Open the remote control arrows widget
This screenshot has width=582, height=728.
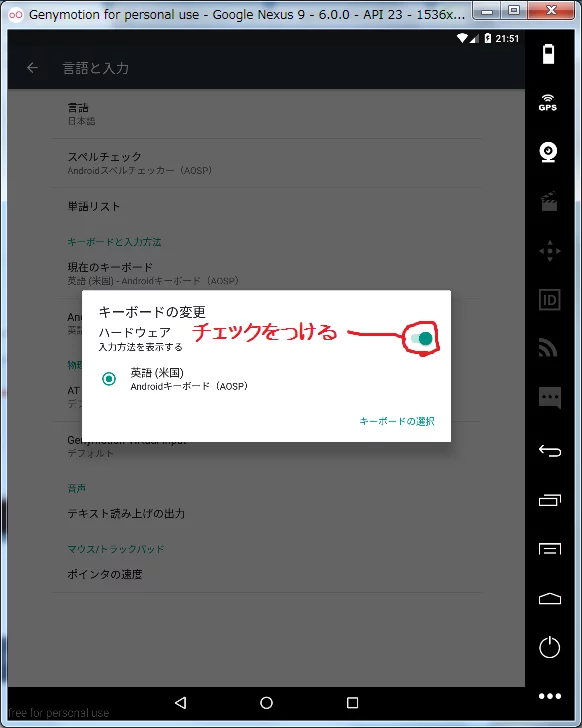[550, 251]
